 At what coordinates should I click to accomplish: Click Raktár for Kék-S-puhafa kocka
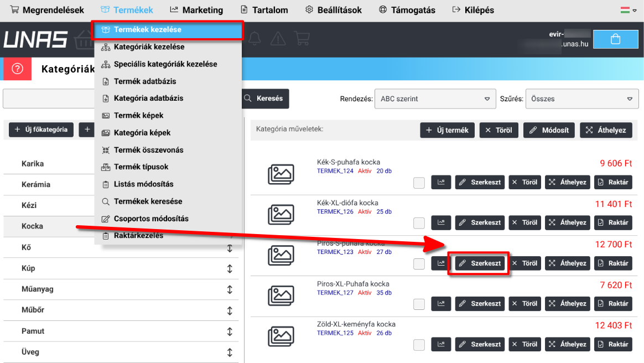613,182
